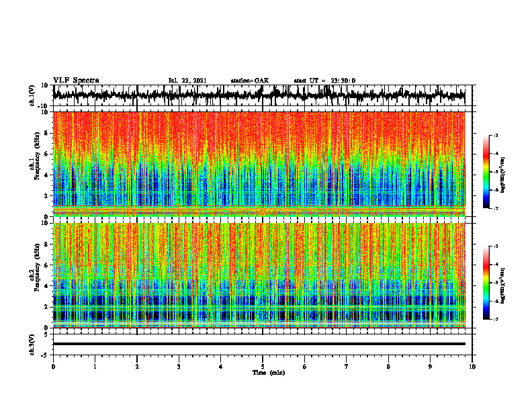532x411 pixels.
Task: Click the 5 tick of ch.3(V) axis
Action: coord(46,334)
